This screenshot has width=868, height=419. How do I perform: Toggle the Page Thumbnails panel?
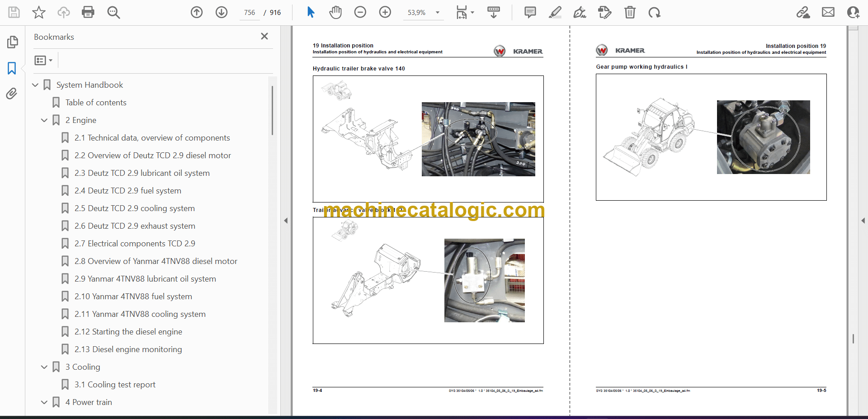tap(12, 42)
